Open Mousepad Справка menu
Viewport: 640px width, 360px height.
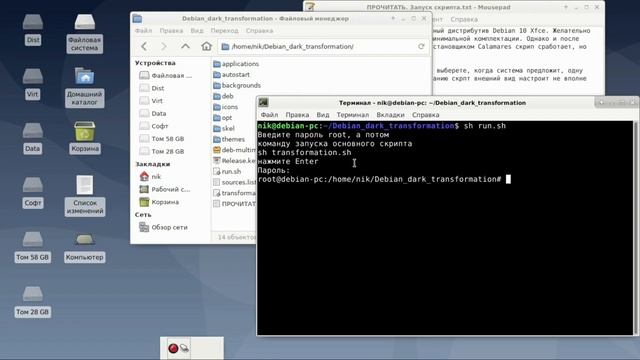point(464,19)
